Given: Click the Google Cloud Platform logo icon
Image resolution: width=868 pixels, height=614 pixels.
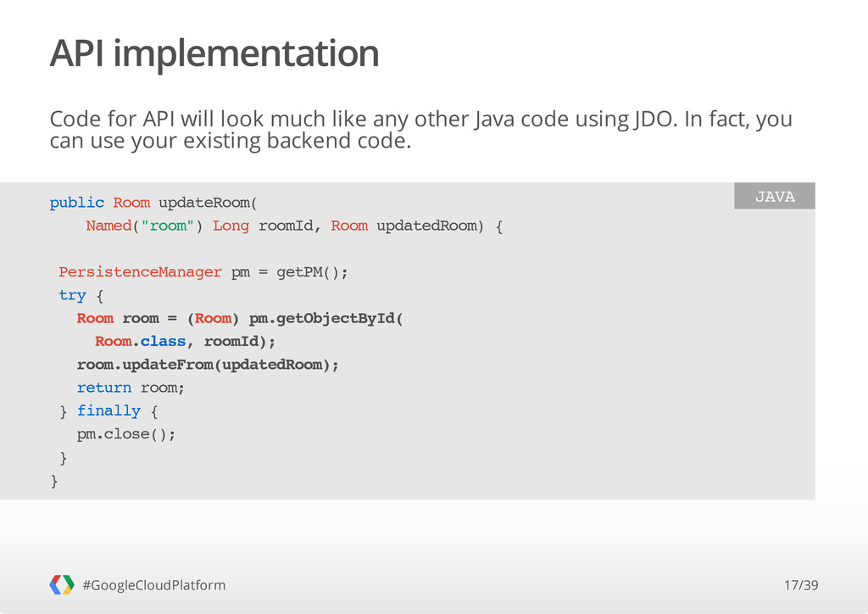Looking at the screenshot, I should coord(61,584).
